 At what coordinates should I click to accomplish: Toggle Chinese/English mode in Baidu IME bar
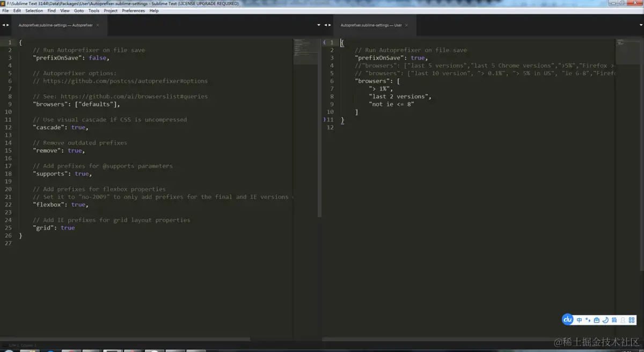[580, 320]
